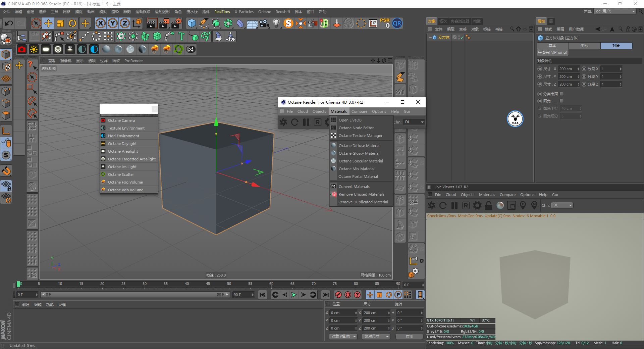This screenshot has height=349, width=644.
Task: Click the stepper arrows for 分段 Z
Action: (x=621, y=84)
